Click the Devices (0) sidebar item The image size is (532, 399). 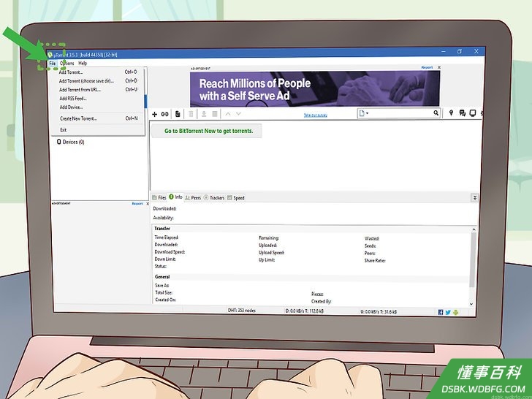pyautogui.click(x=71, y=142)
